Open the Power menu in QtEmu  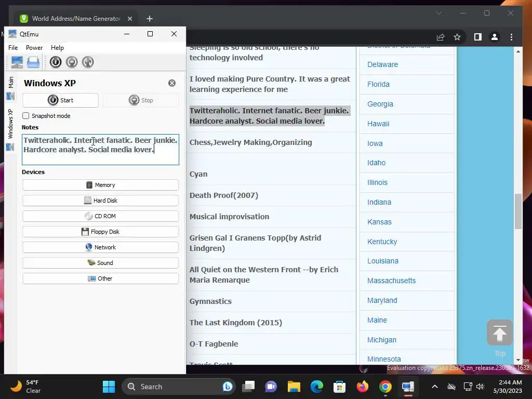[34, 48]
